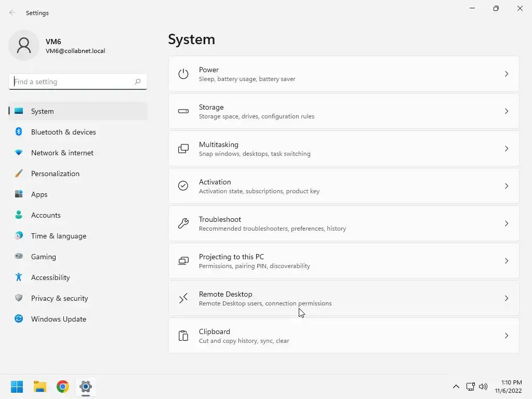Click the Bluetooth icon in sidebar
532x399 pixels.
tap(19, 131)
